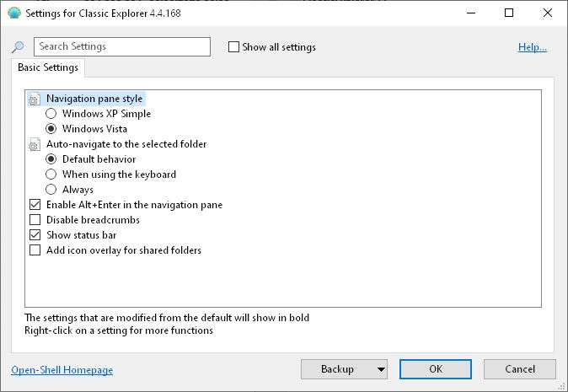Click the Search Settings input field
The height and width of the screenshot is (392, 568).
(x=122, y=47)
